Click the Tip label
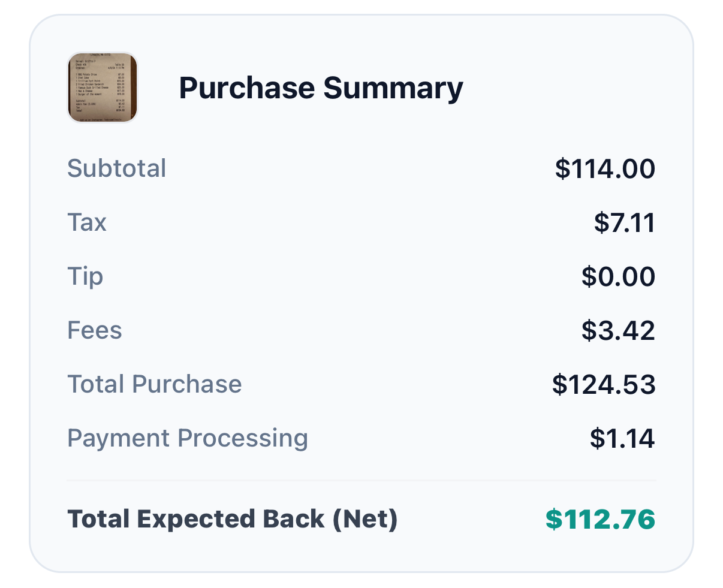 point(85,276)
